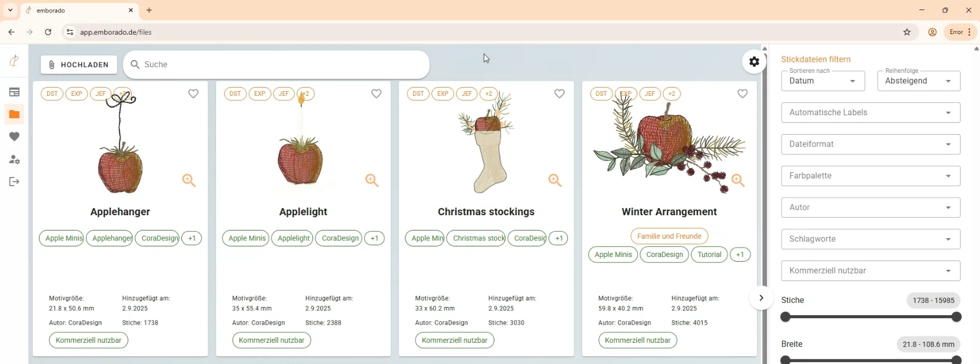Open the user settings sidebar icon
This screenshot has width=980, height=364.
[14, 159]
